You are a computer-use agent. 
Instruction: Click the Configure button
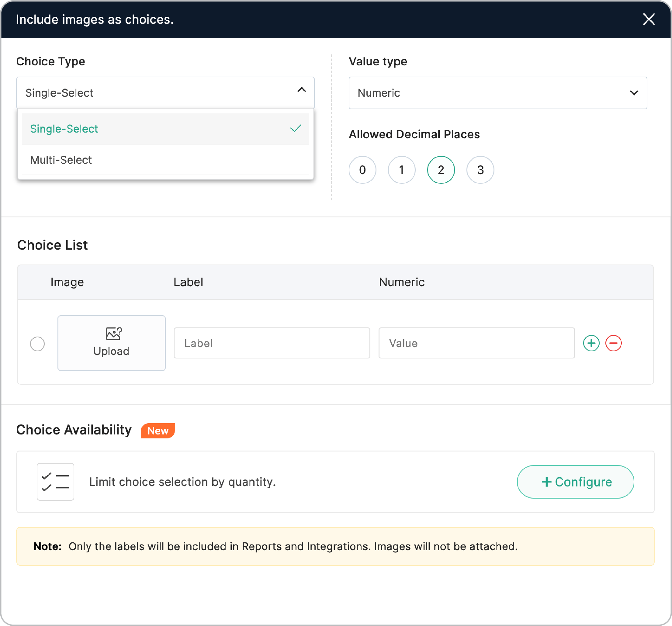tap(575, 482)
